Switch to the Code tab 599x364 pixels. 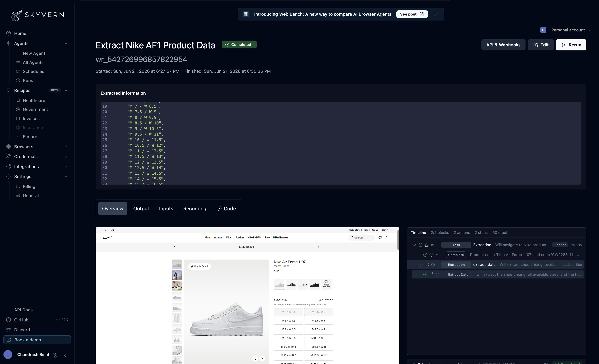point(226,208)
